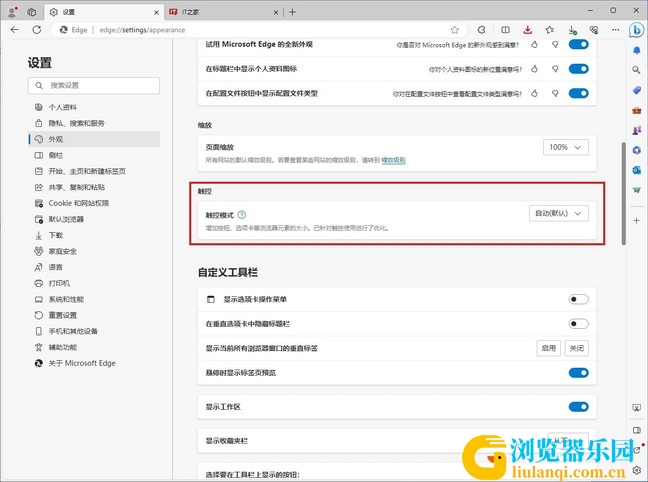This screenshot has height=482, width=648.
Task: Add a new sidebar app with plus
Action: point(636,221)
